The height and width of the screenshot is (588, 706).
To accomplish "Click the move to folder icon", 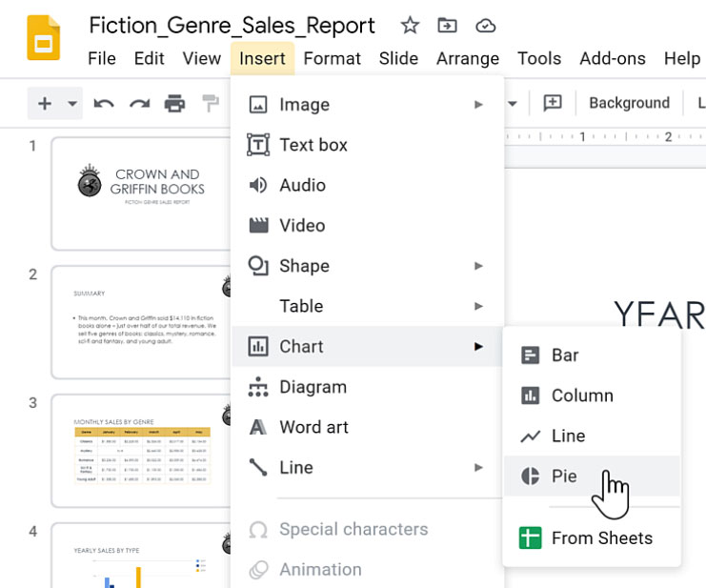I will [447, 26].
